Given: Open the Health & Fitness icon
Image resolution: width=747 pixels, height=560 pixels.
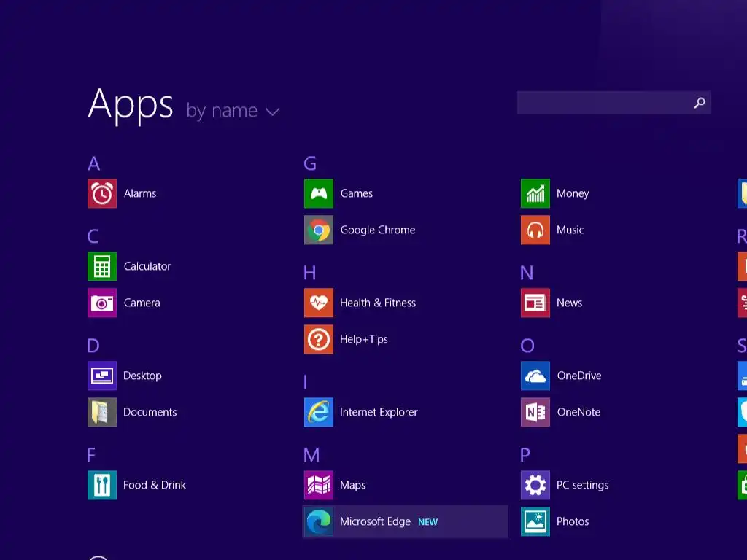Looking at the screenshot, I should 319,303.
